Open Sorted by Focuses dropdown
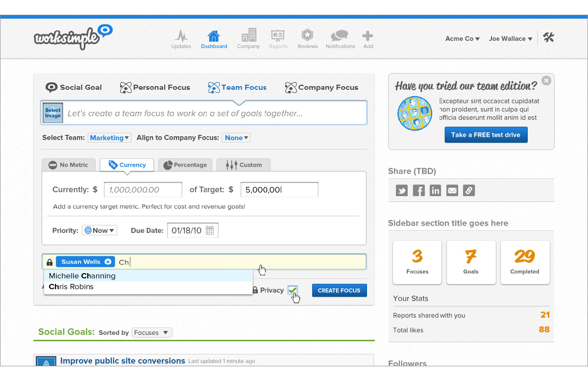The width and height of the screenshot is (588, 381). pos(151,332)
